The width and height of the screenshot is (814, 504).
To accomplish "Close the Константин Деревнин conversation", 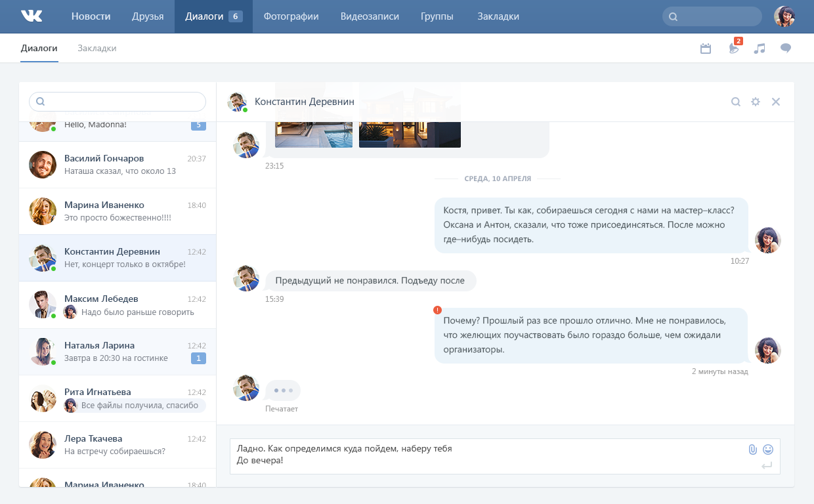I will (x=776, y=102).
